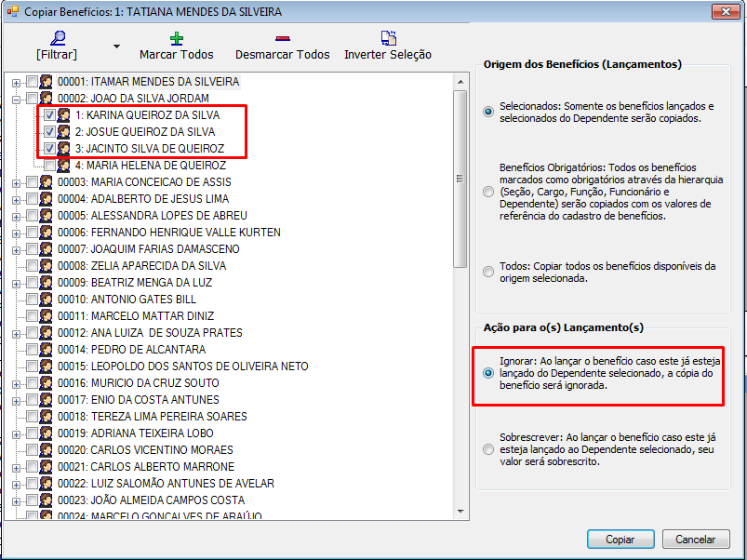This screenshot has height=560, width=747.
Task: Click the Copiar button
Action: coord(620,540)
